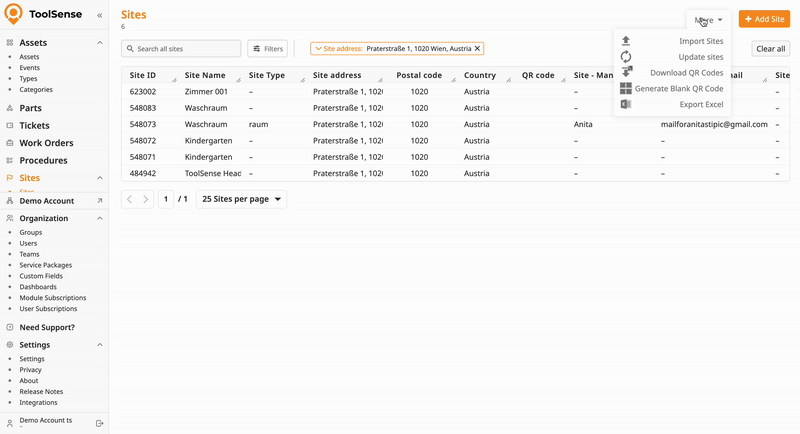Open Categories under Assets
This screenshot has width=800, height=434.
[x=36, y=89]
